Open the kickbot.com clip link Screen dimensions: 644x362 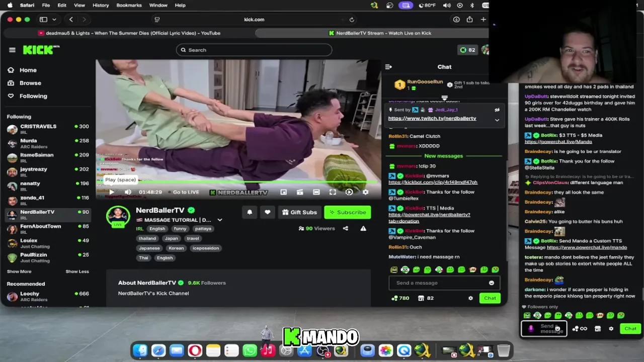(x=433, y=182)
